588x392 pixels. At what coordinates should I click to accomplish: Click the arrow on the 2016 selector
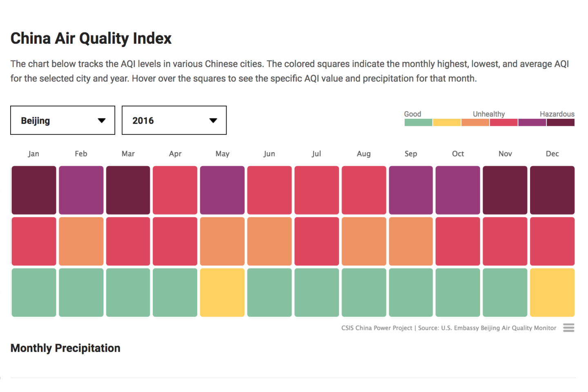coord(213,120)
